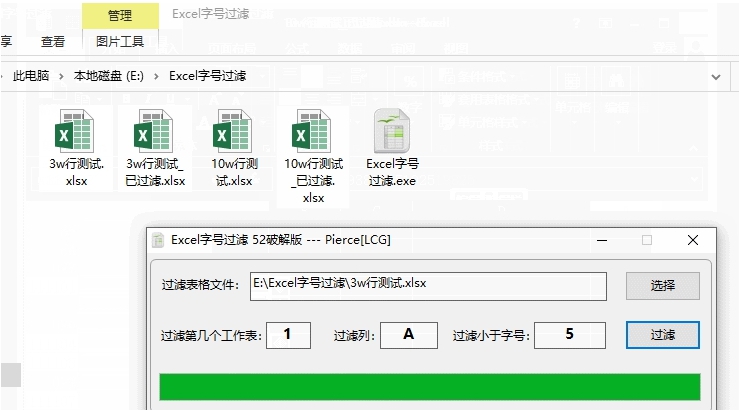Viewport: 739px width, 410px height.
Task: Click the 过滤表格文件 label
Action: (200, 285)
